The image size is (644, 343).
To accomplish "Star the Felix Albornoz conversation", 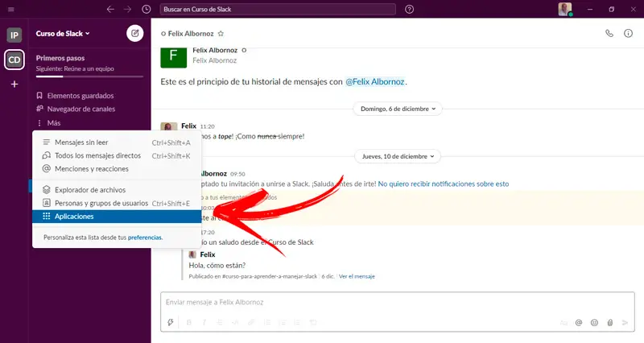I will [x=221, y=34].
